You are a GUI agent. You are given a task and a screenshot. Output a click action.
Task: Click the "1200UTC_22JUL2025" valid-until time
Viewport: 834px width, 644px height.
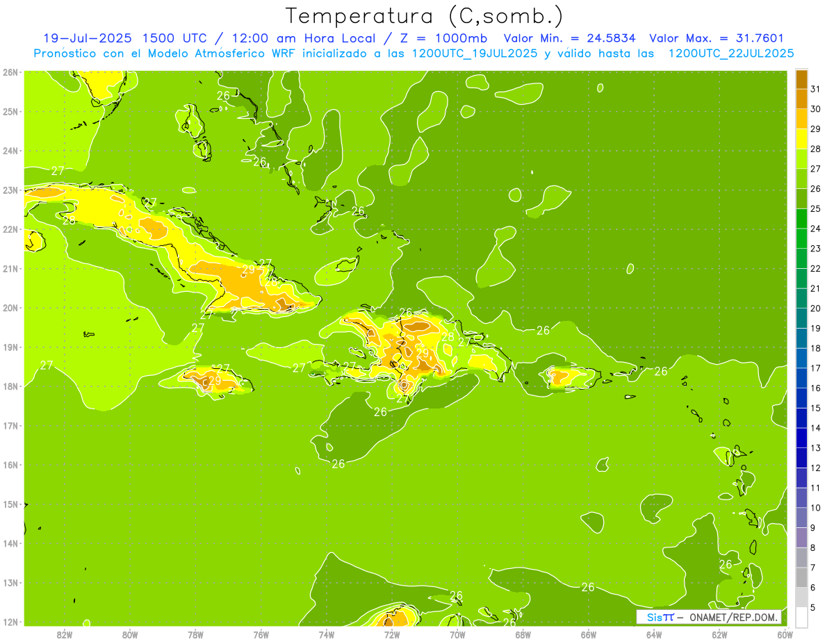pyautogui.click(x=730, y=53)
